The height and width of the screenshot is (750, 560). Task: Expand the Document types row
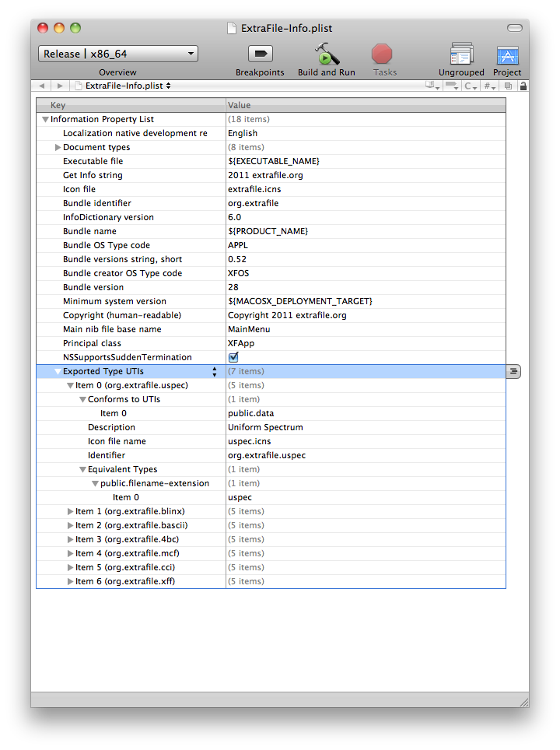tap(58, 147)
